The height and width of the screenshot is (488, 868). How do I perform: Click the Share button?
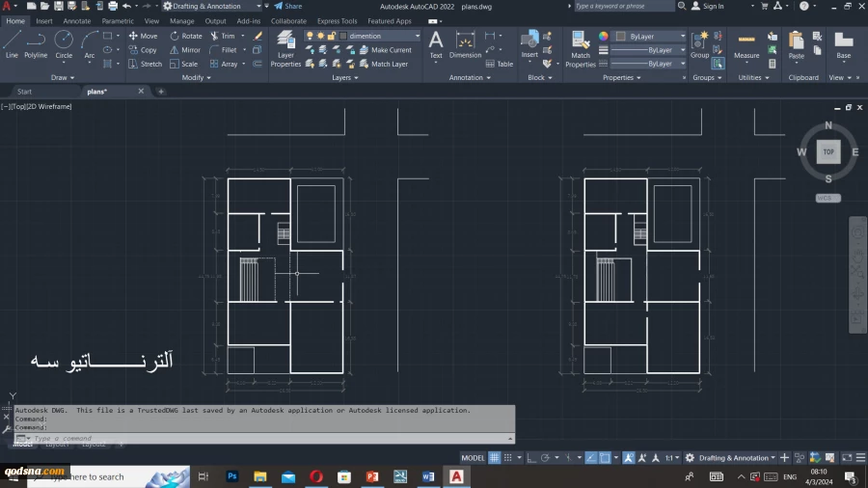click(287, 6)
